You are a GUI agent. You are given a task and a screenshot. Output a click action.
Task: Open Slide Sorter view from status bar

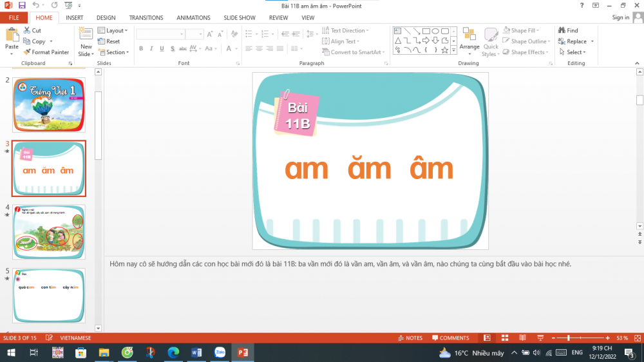click(505, 338)
